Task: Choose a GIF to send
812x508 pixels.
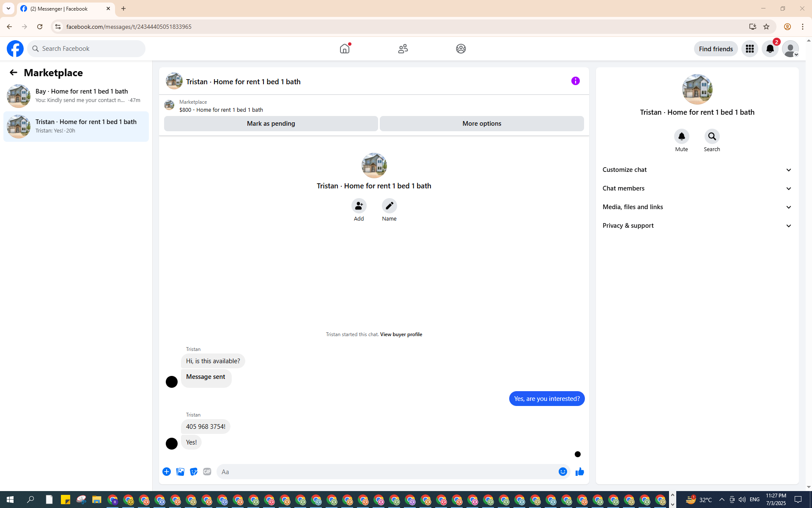Action: coord(207,472)
